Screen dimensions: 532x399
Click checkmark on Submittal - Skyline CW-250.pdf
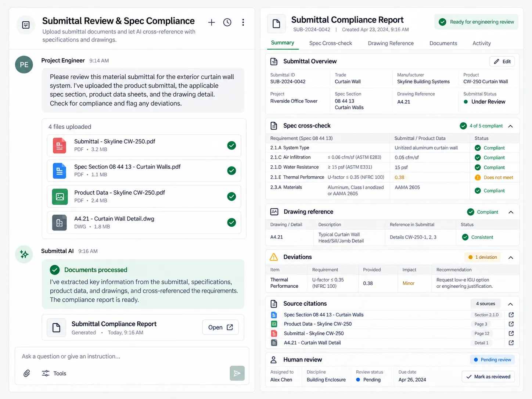pyautogui.click(x=231, y=145)
